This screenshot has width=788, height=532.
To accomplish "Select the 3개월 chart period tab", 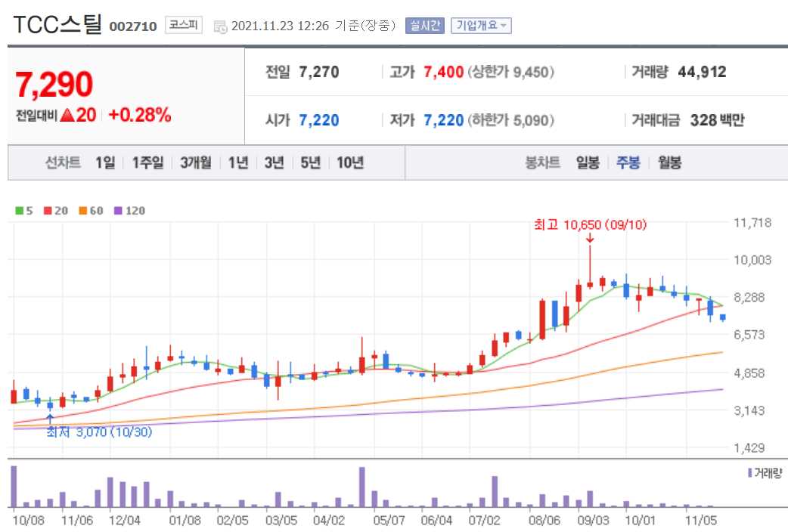I will coord(195,162).
